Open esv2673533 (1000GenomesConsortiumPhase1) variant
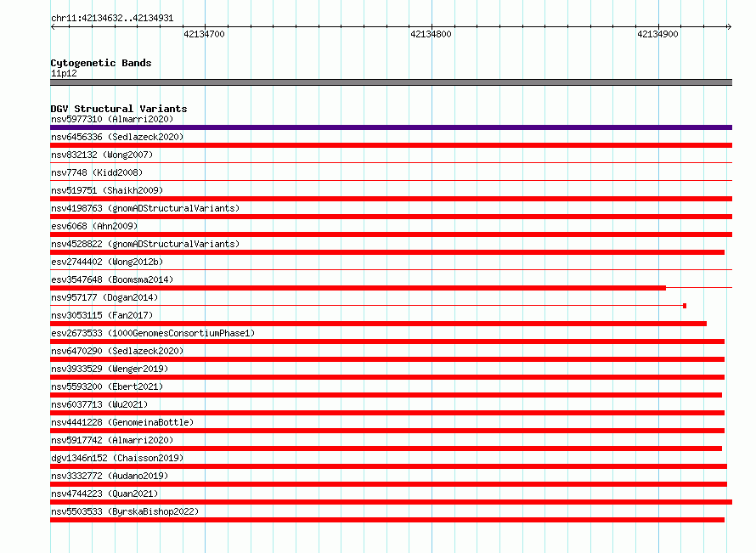This screenshot has height=553, width=756. (x=153, y=333)
